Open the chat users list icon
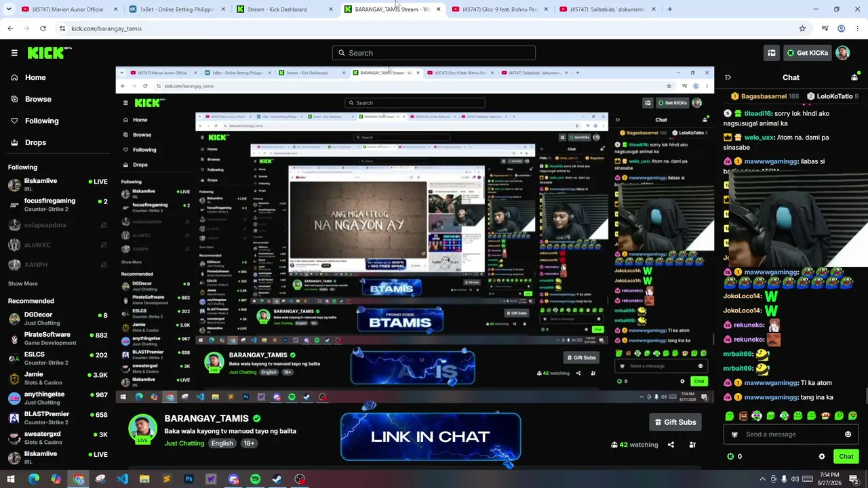Image resolution: width=868 pixels, height=488 pixels. pos(854,77)
